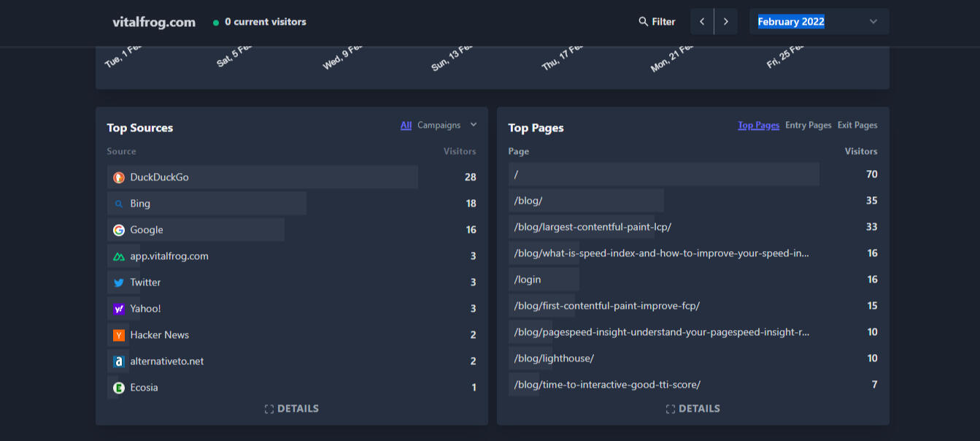The width and height of the screenshot is (980, 441).
Task: Switch to the Entry Pages tab
Action: 808,125
